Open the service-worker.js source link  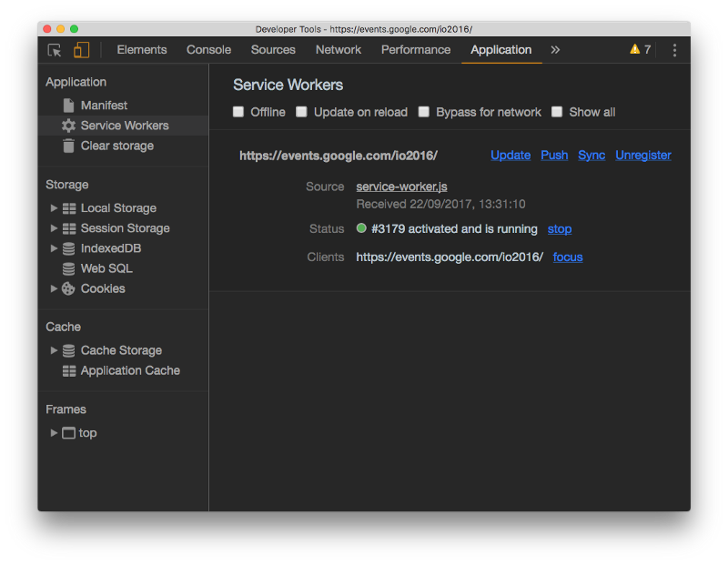click(x=401, y=187)
